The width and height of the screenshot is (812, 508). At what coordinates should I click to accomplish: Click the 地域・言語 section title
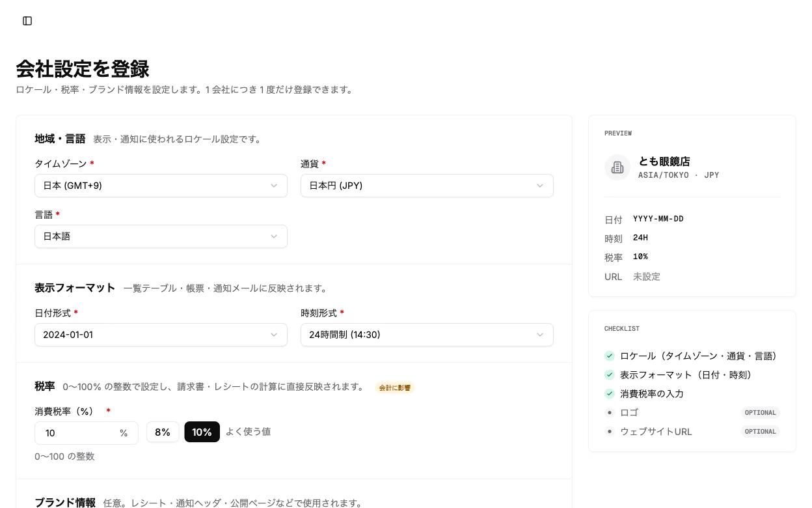tap(60, 139)
